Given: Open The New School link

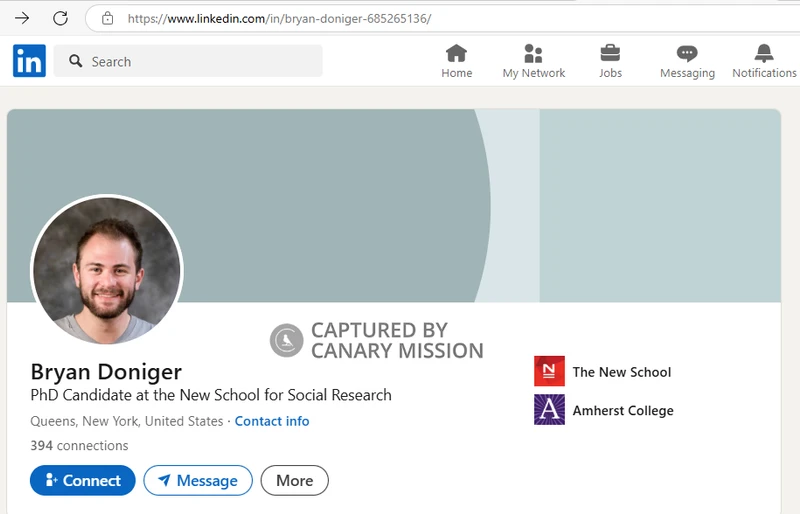Looking at the screenshot, I should tap(621, 372).
